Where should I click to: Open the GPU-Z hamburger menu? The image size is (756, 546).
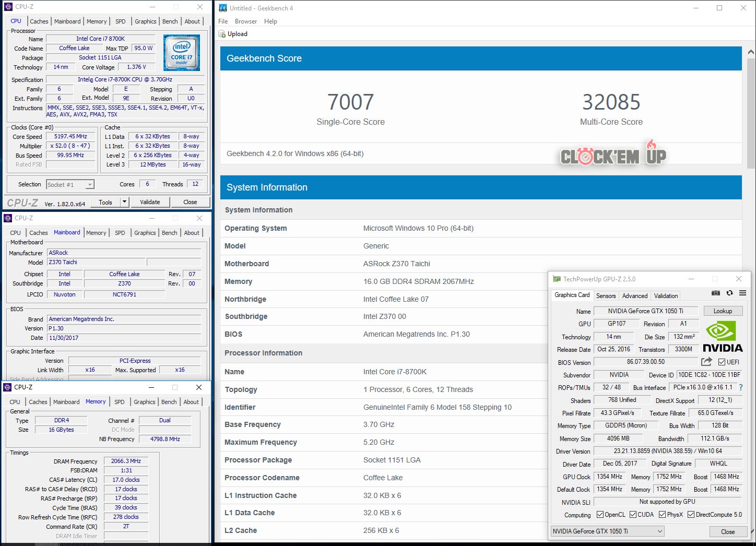(x=742, y=293)
